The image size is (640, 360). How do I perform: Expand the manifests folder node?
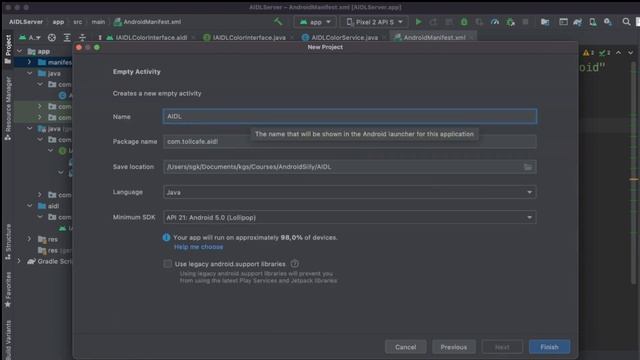29,62
